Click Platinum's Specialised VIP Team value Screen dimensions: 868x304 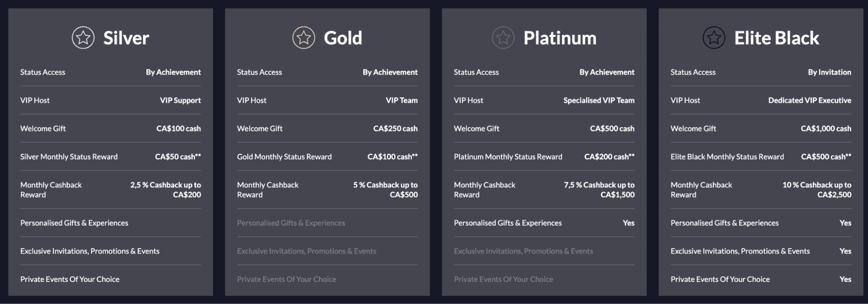tap(599, 100)
